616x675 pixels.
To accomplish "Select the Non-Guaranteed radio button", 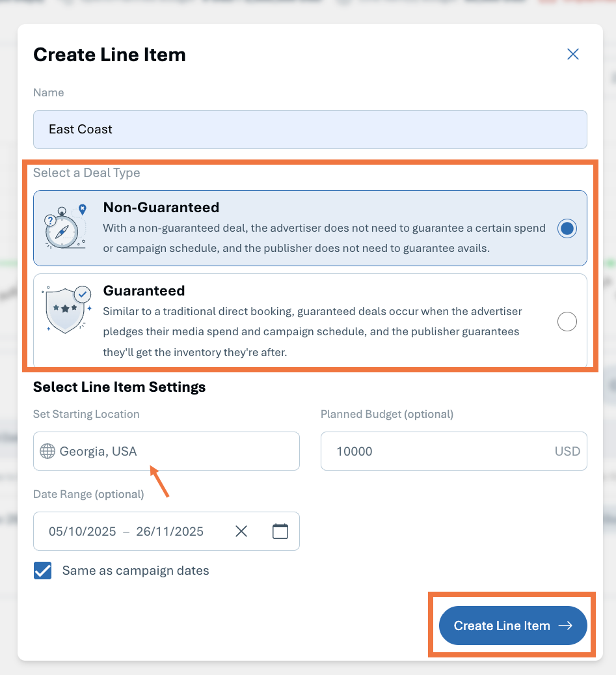I will pyautogui.click(x=567, y=228).
